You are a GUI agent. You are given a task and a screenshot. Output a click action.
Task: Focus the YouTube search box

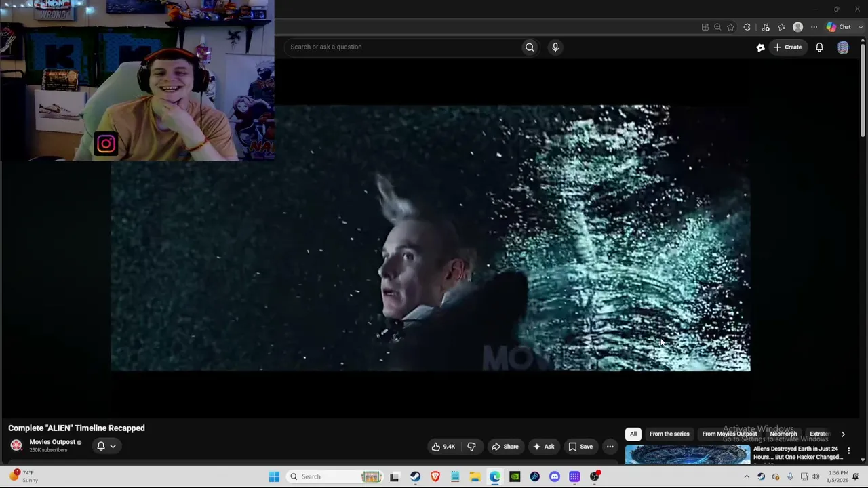pos(403,47)
